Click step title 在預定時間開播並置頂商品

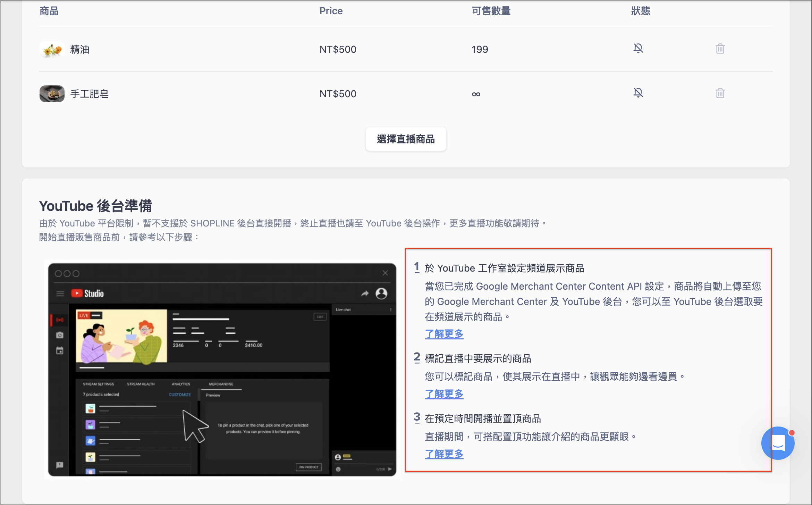pyautogui.click(x=483, y=419)
